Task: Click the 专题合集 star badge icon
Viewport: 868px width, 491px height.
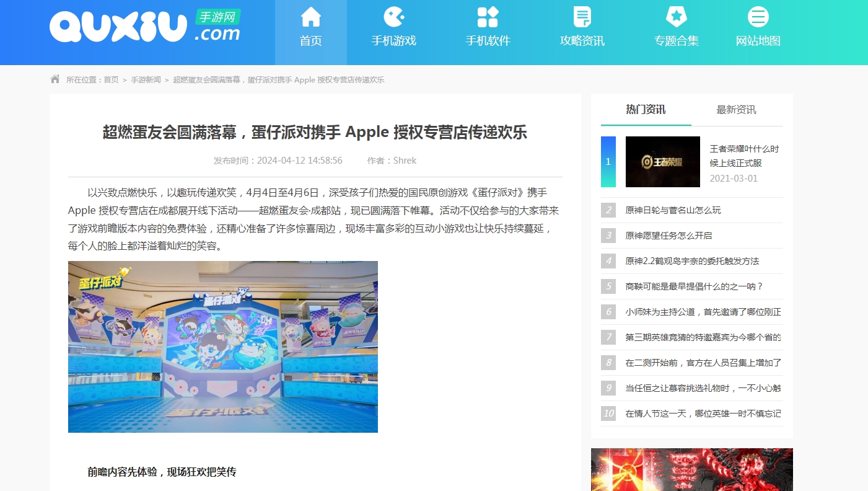Action: (677, 17)
